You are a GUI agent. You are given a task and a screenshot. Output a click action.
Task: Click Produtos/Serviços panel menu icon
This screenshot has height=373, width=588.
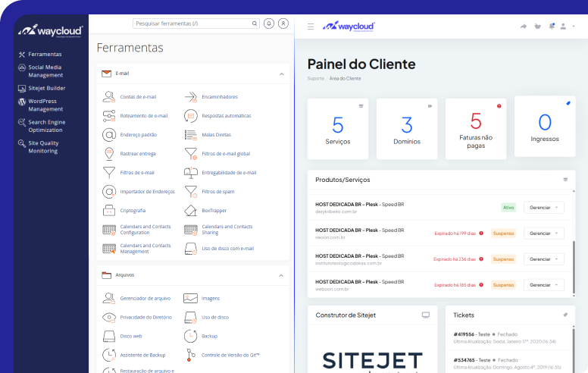(x=565, y=180)
